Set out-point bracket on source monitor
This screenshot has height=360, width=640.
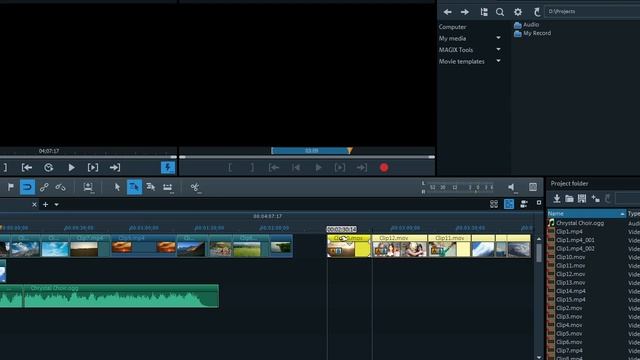point(252,167)
